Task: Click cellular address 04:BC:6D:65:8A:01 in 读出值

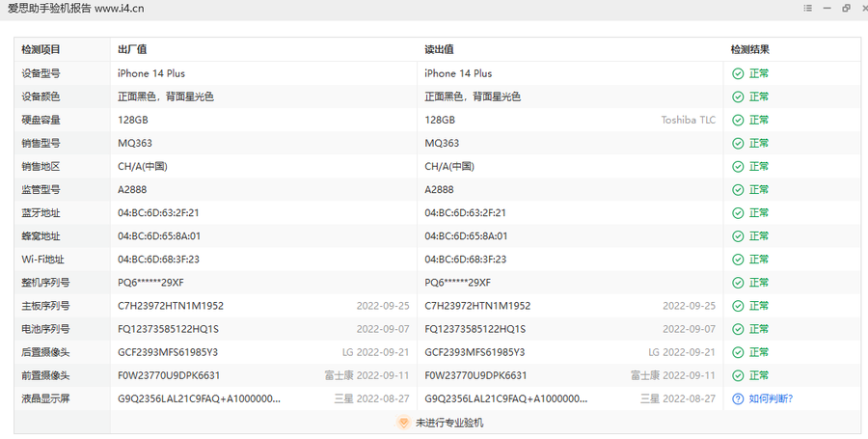Action: (x=466, y=236)
